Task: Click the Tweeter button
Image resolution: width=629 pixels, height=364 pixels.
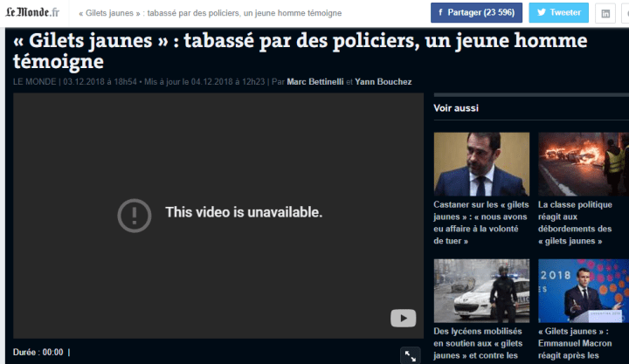Action: click(x=558, y=13)
